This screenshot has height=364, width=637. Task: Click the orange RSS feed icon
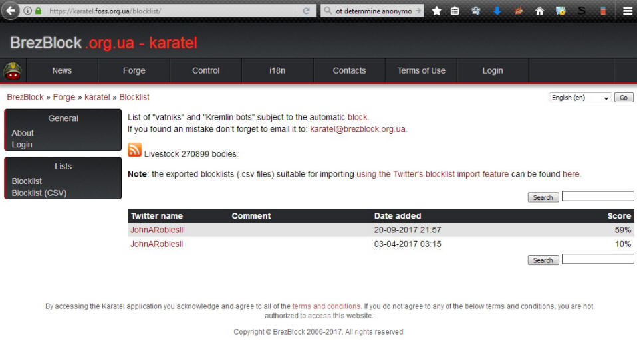[135, 150]
